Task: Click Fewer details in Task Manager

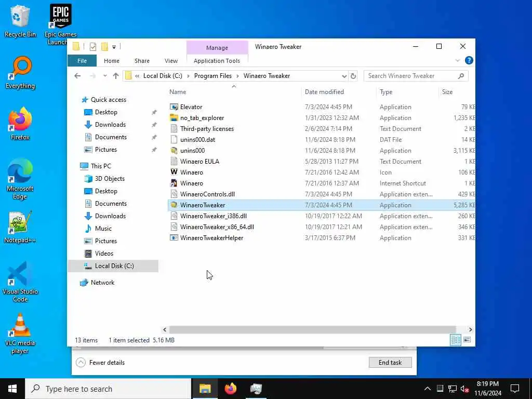Action: [x=100, y=363]
